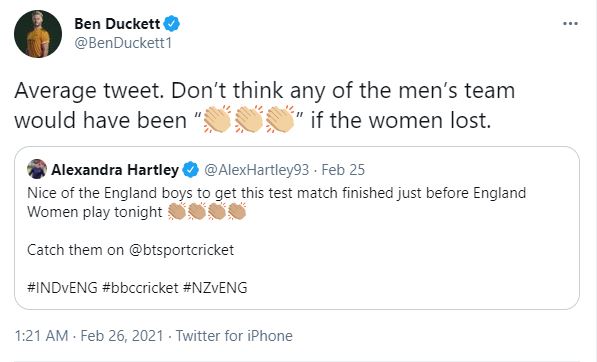Open the #INDvENG hashtag
The height and width of the screenshot is (362, 597).
click(x=62, y=287)
